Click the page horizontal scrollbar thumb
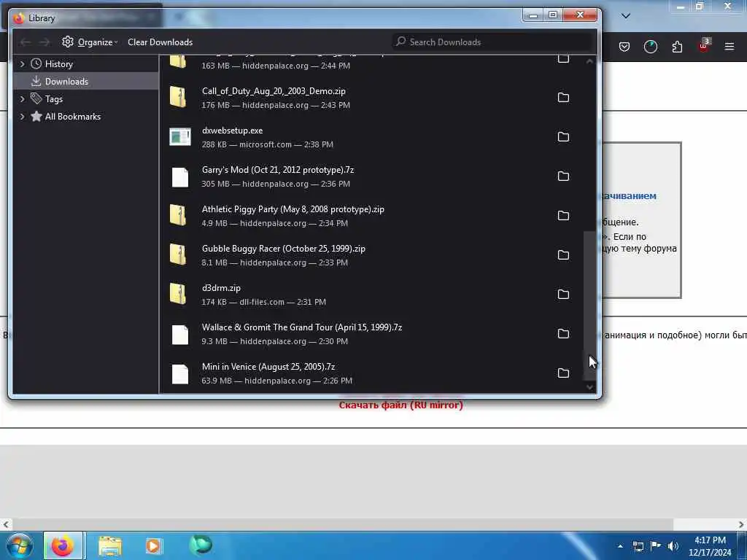747x560 pixels. click(x=343, y=524)
